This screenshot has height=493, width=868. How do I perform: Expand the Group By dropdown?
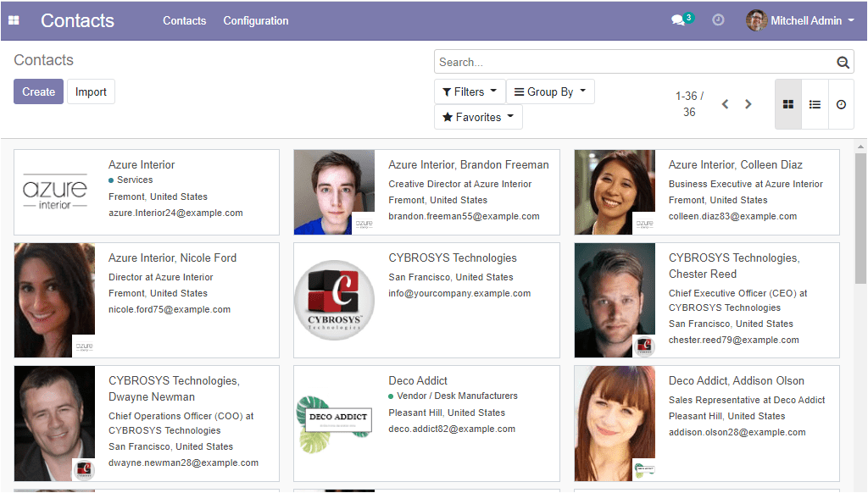click(550, 91)
